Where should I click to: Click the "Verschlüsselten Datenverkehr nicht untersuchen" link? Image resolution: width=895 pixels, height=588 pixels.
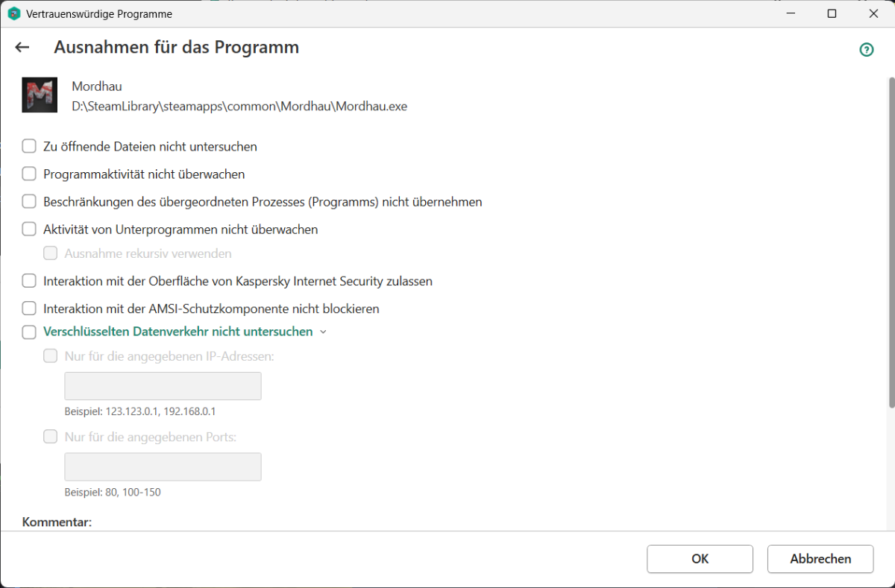tap(178, 332)
